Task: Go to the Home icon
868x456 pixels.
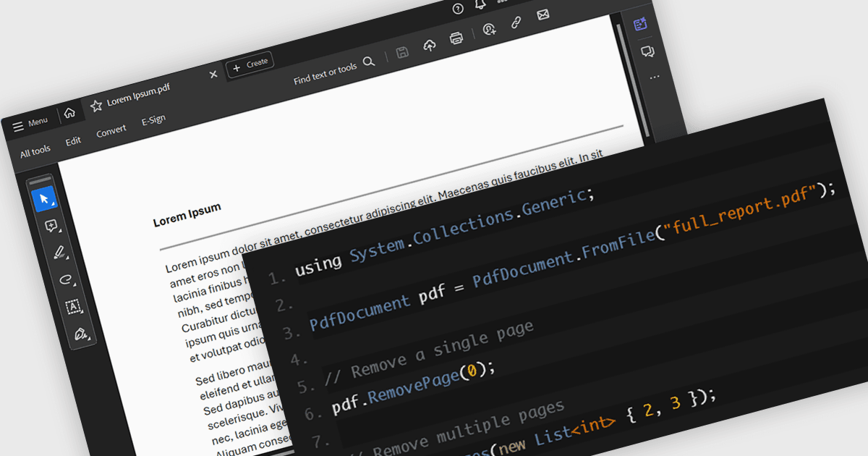Action: pyautogui.click(x=69, y=113)
